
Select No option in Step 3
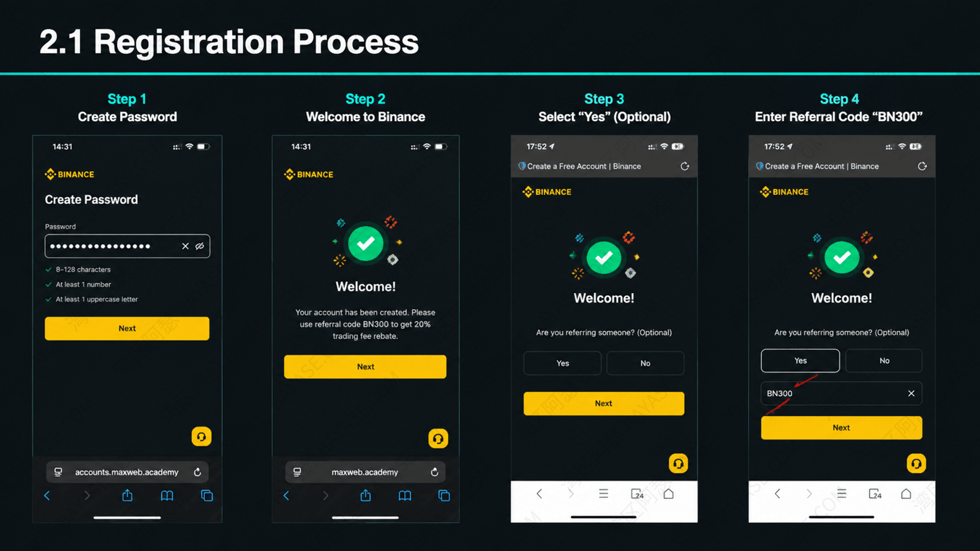(645, 363)
